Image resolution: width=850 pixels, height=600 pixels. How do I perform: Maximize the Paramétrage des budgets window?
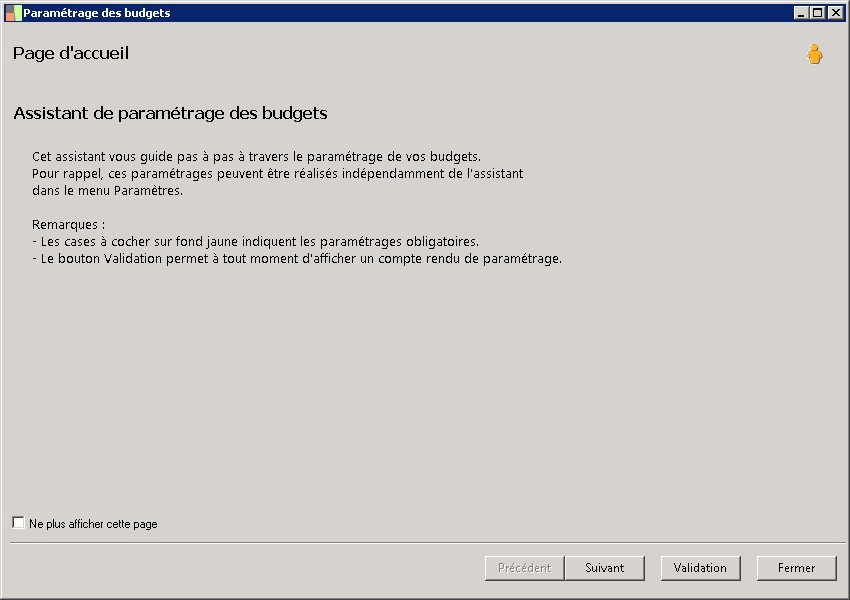click(817, 13)
